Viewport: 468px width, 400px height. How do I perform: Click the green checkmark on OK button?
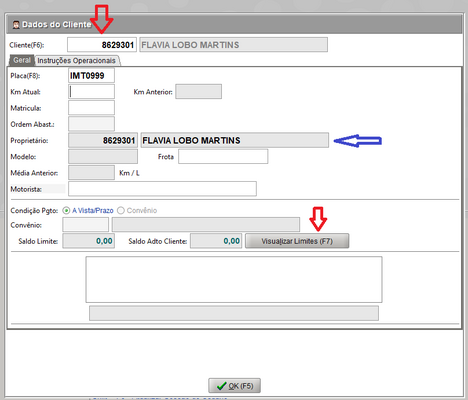tap(221, 386)
